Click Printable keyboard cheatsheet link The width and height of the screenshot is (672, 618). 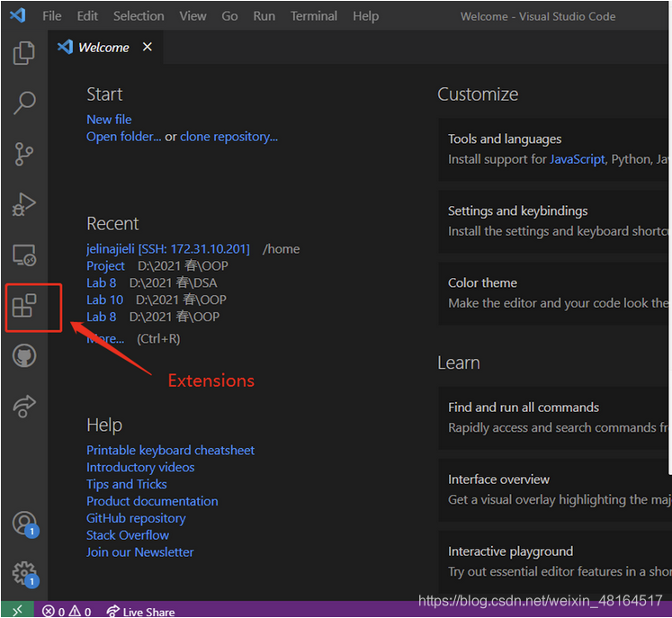(x=170, y=451)
